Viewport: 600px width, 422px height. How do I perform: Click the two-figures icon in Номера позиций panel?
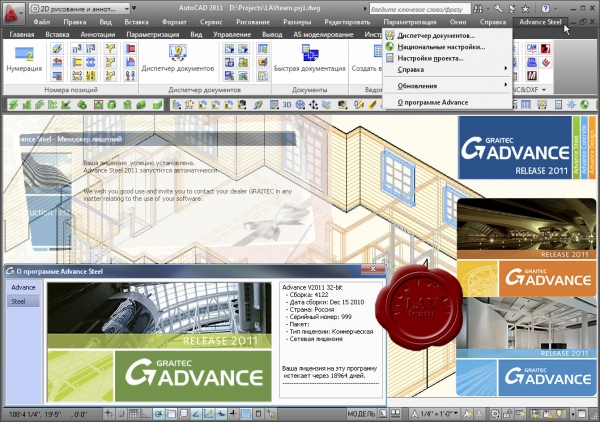coord(130,75)
